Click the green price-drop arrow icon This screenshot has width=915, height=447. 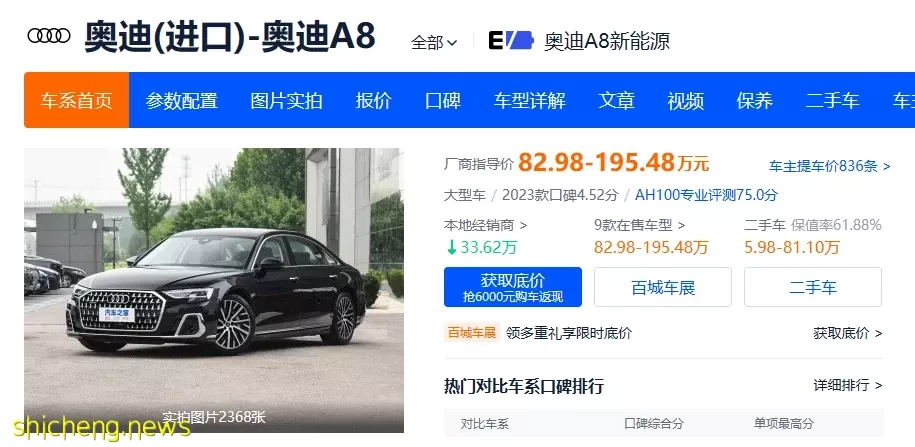coord(451,247)
